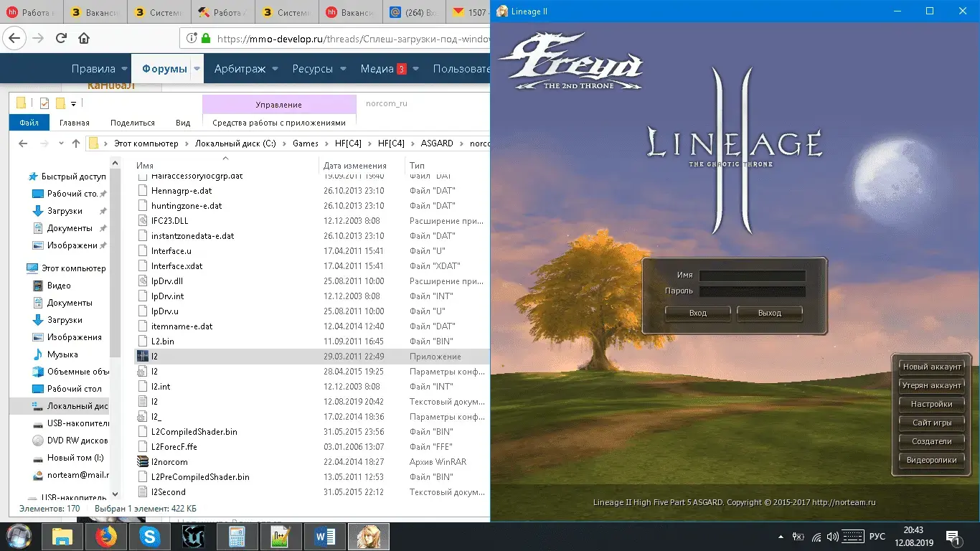Open Средства работы с приложениями tab
Screen dimensions: 980x551
click(279, 123)
